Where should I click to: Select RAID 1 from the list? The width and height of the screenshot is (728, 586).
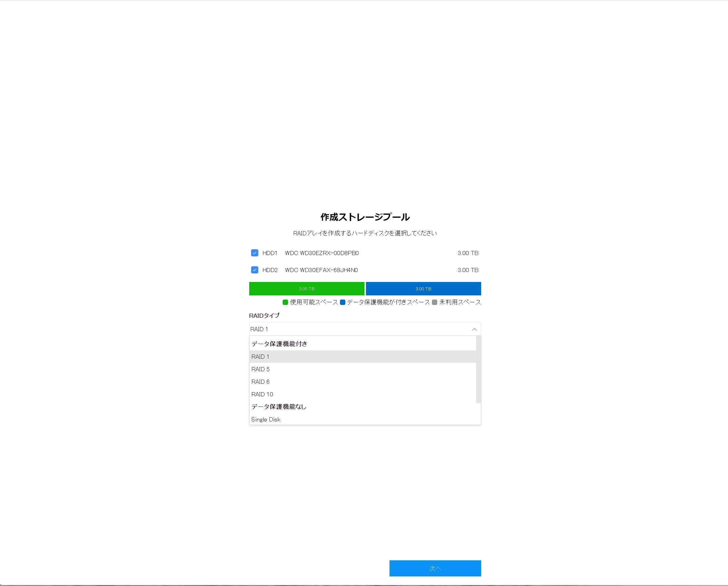point(260,357)
